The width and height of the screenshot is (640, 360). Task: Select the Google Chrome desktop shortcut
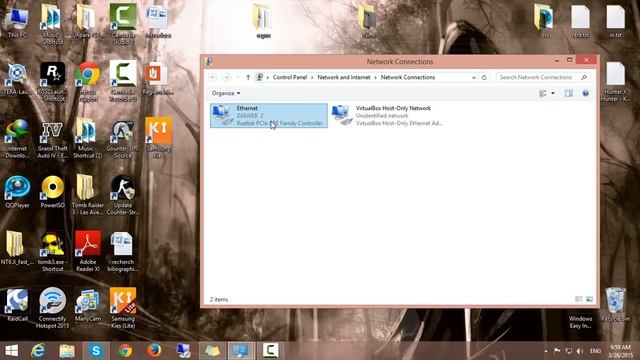tap(88, 82)
